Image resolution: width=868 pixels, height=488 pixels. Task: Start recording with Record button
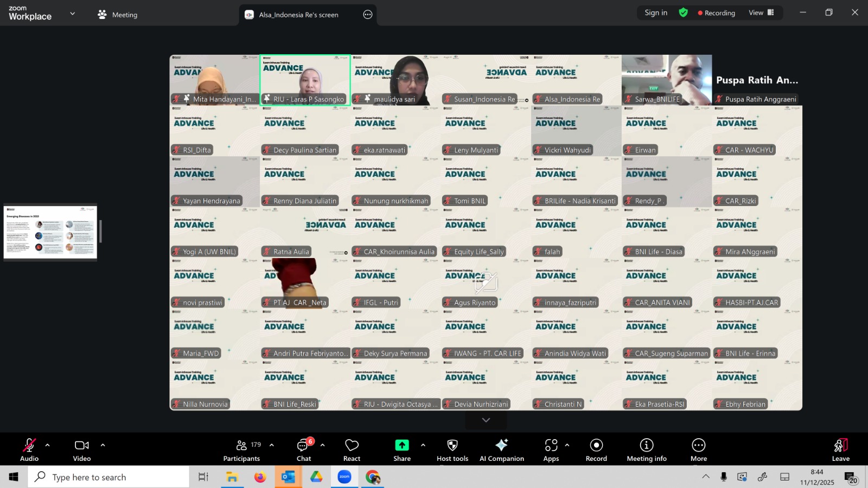pyautogui.click(x=596, y=450)
